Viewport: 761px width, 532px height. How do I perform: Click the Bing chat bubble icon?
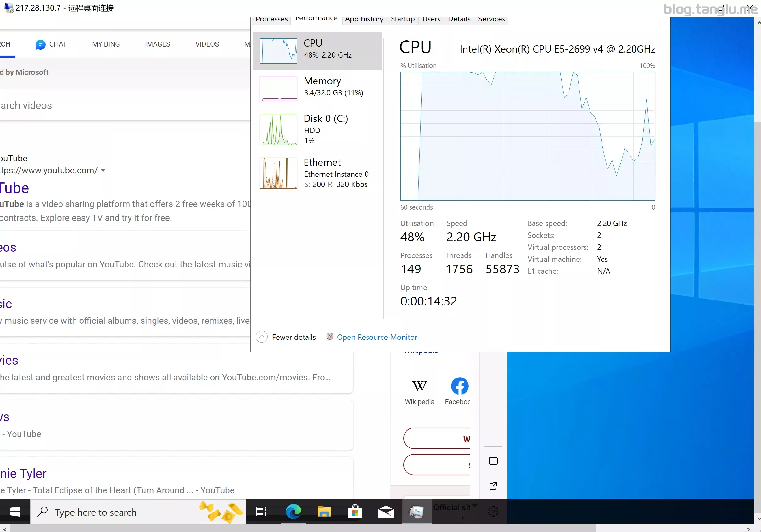[x=41, y=44]
